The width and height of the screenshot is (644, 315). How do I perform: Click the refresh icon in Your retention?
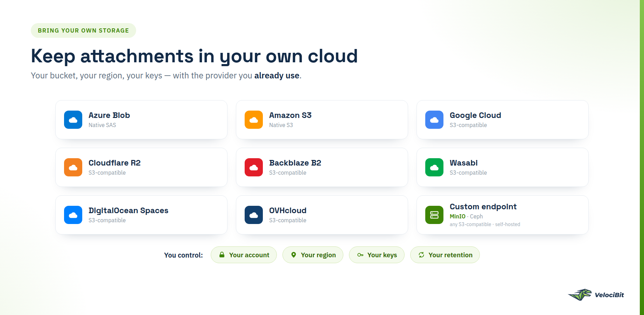tap(421, 255)
